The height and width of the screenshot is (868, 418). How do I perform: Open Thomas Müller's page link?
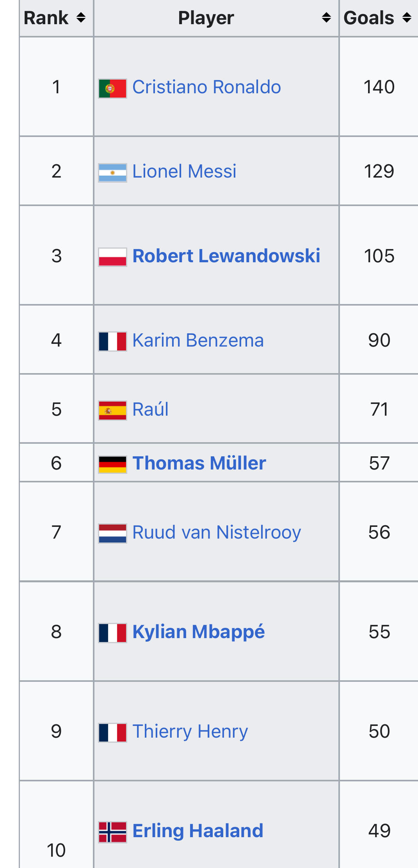(x=199, y=463)
